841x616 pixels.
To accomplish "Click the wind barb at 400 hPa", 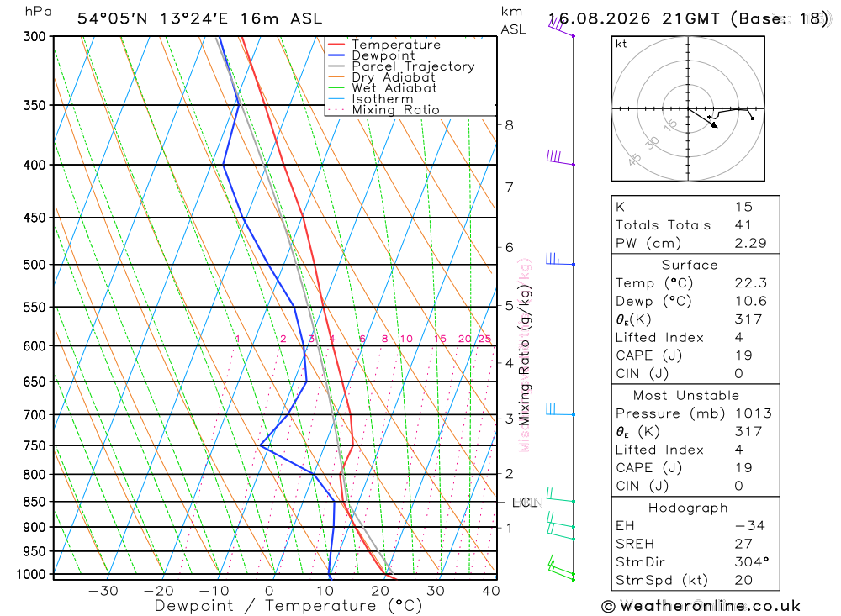I will [560, 158].
